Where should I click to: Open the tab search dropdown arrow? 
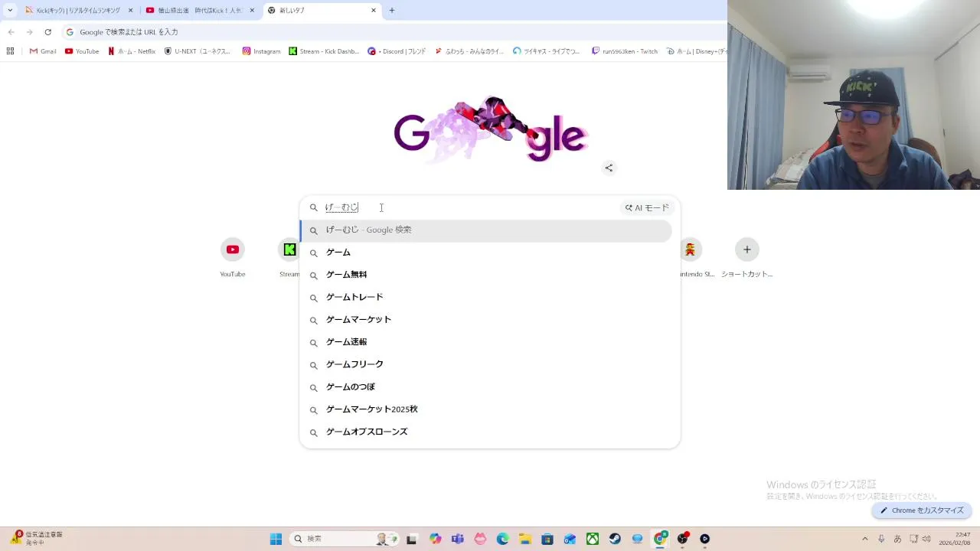9,11
